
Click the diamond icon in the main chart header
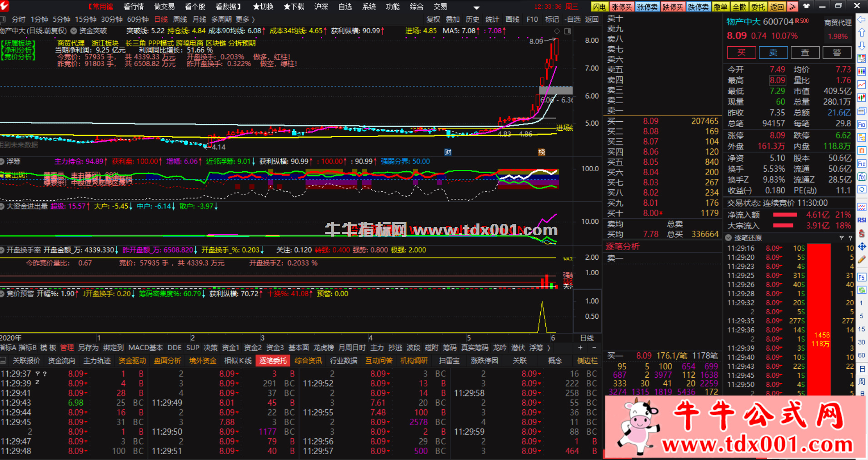(557, 31)
